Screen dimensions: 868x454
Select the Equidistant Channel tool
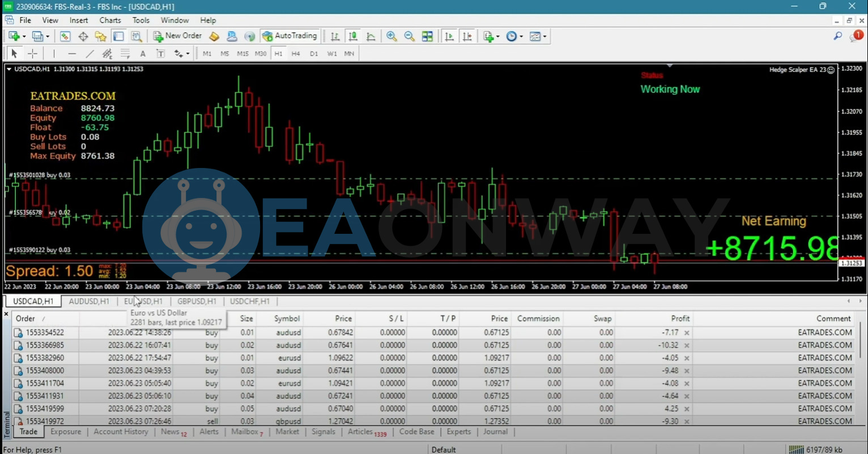pyautogui.click(x=107, y=53)
